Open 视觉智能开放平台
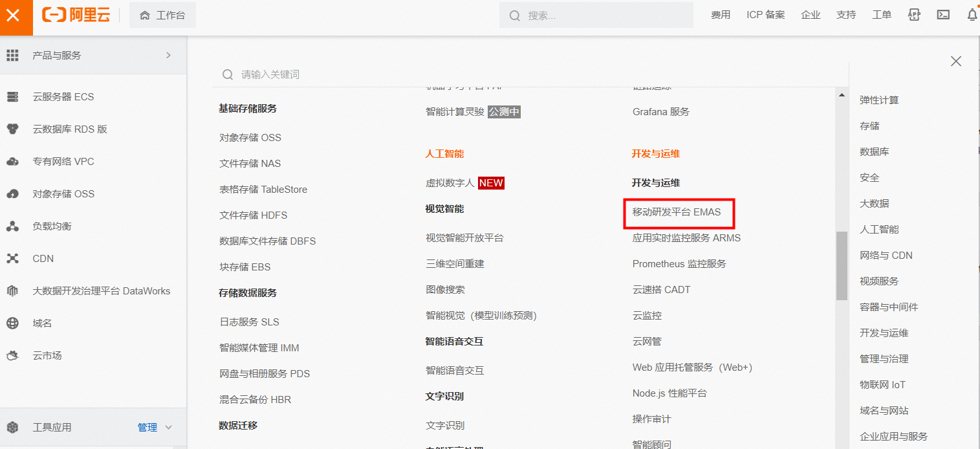 tap(464, 238)
